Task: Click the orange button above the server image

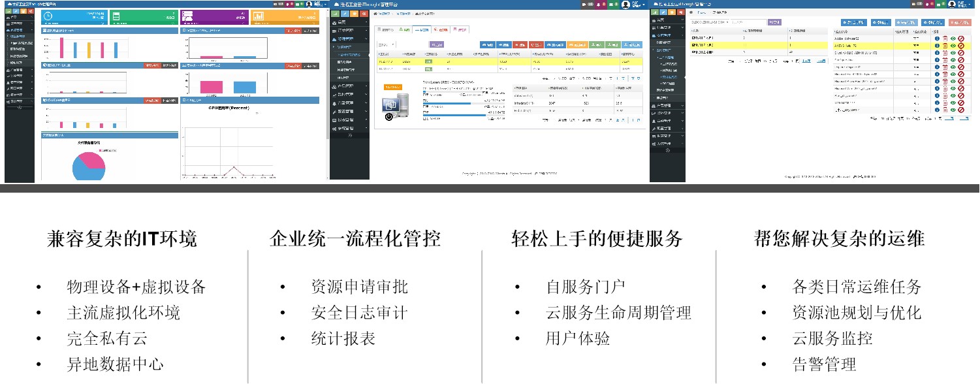Action: pos(392,86)
